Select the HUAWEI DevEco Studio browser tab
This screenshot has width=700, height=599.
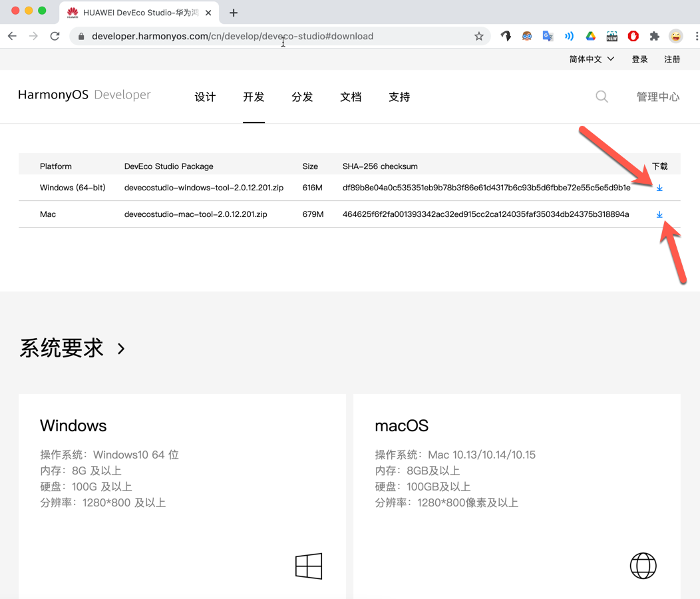[138, 13]
